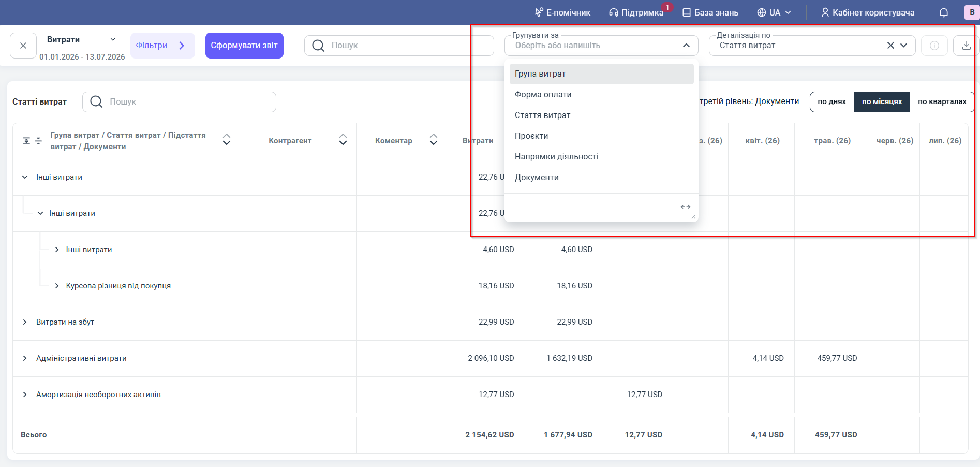Image resolution: width=980 pixels, height=467 pixels.
Task: Click the collapse all rows icon
Action: [38, 141]
